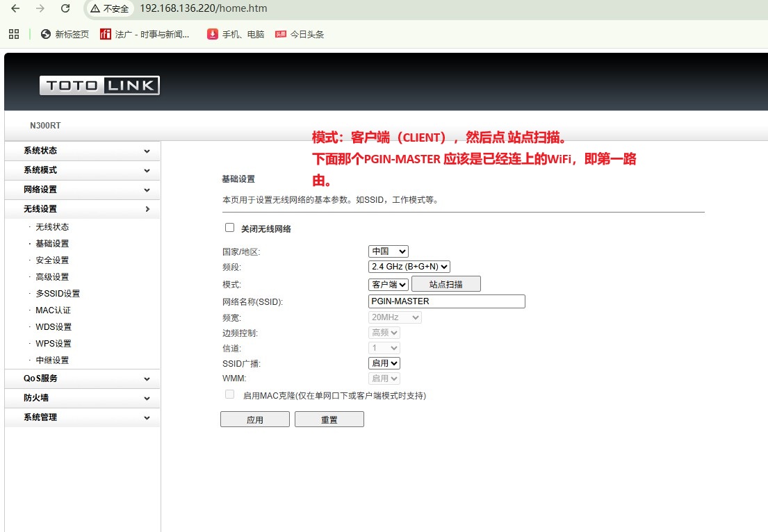This screenshot has width=768, height=532.
Task: Click the SSID text field
Action: pyautogui.click(x=446, y=301)
